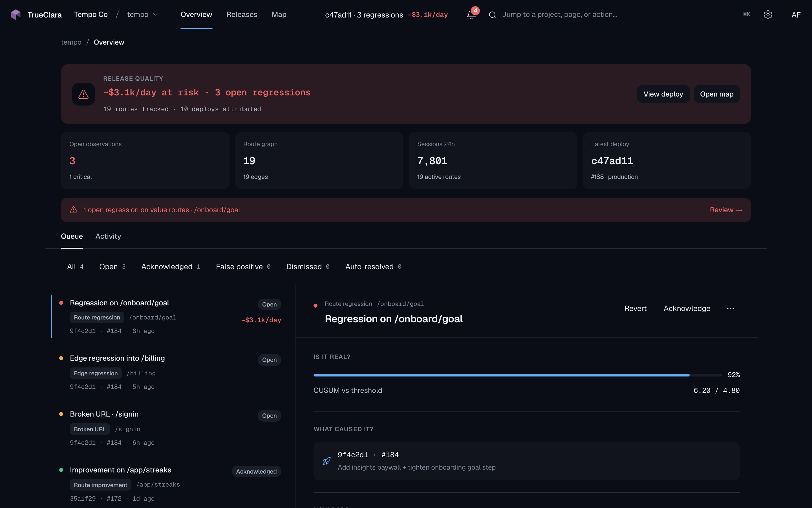
Task: Click the 6.20 / 4.80 threshold value
Action: pyautogui.click(x=716, y=390)
